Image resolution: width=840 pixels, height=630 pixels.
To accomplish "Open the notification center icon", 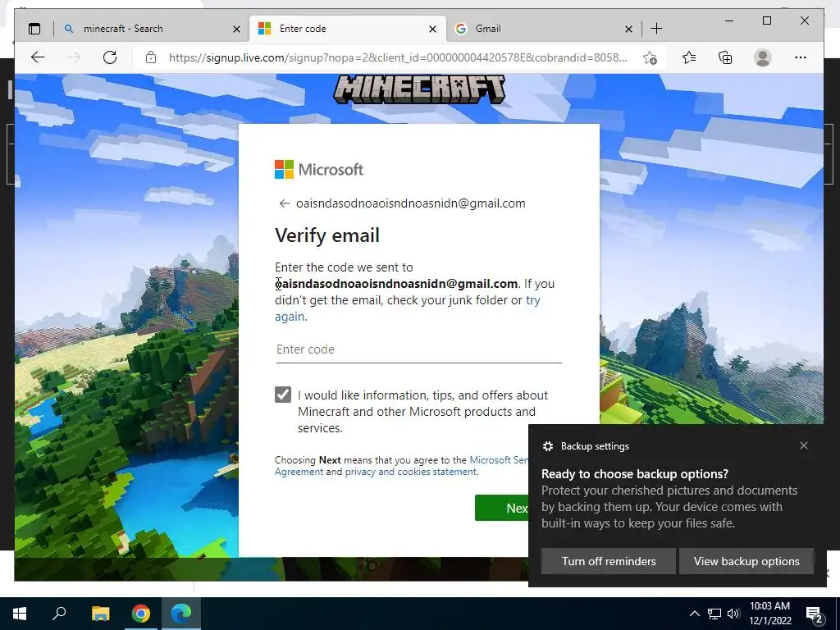I will 815,614.
